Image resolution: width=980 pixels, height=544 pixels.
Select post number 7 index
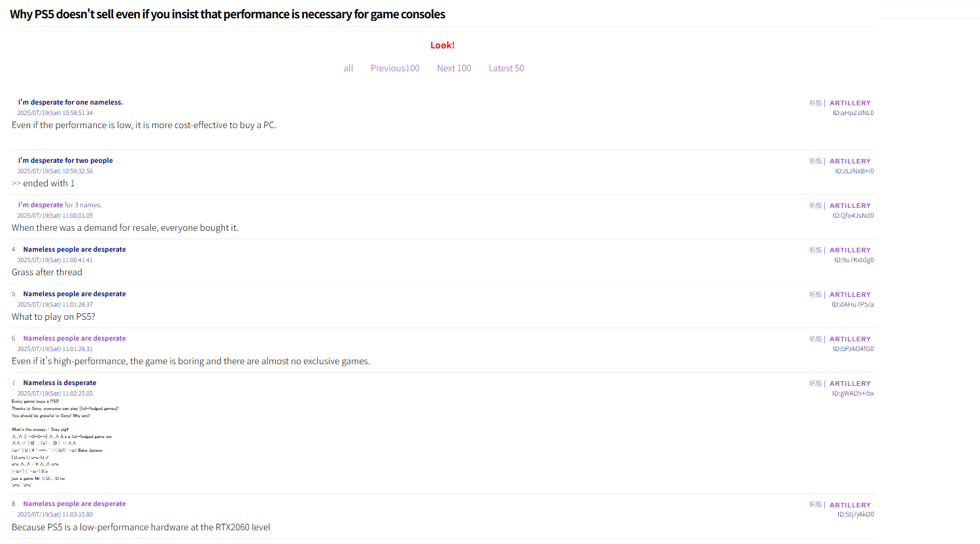[x=13, y=382]
